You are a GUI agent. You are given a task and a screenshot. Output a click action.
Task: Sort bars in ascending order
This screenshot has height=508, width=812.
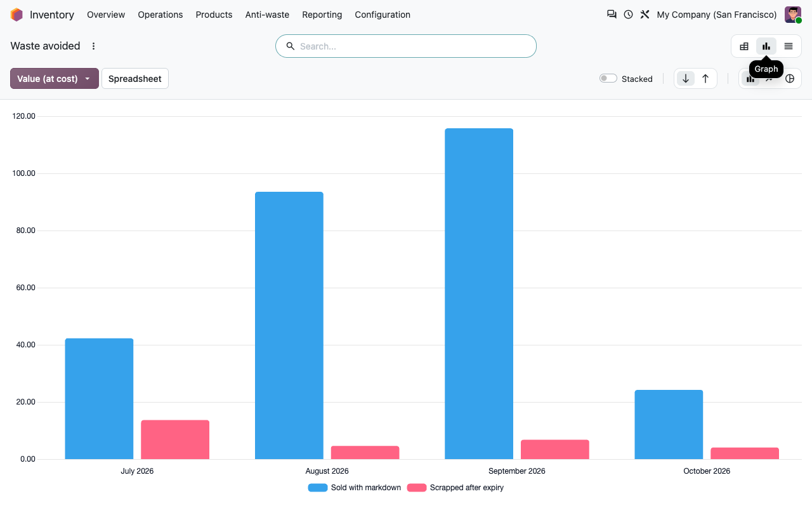pos(705,79)
